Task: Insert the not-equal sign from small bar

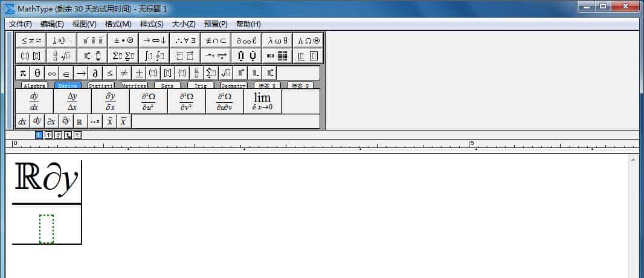Action: pyautogui.click(x=124, y=73)
